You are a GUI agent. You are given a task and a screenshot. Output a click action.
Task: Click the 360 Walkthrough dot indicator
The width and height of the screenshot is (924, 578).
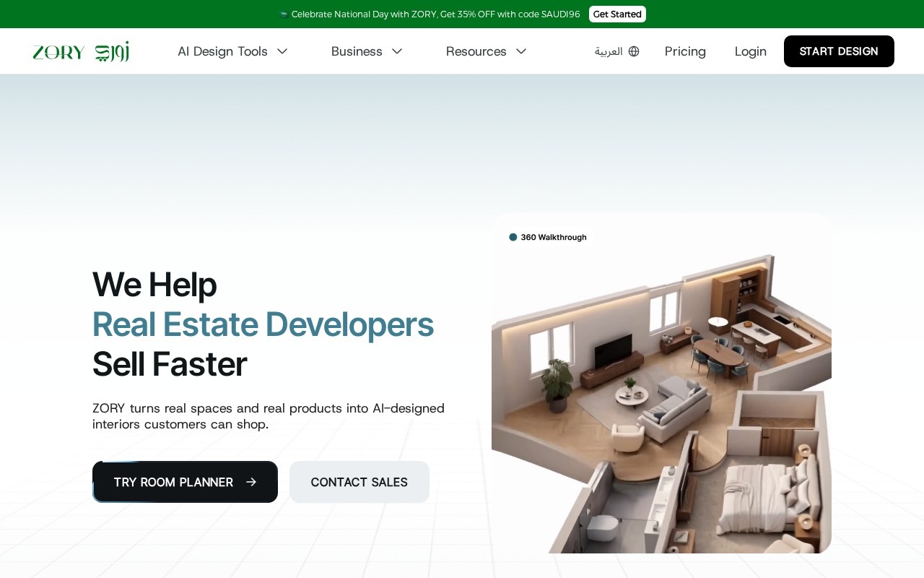coord(513,237)
